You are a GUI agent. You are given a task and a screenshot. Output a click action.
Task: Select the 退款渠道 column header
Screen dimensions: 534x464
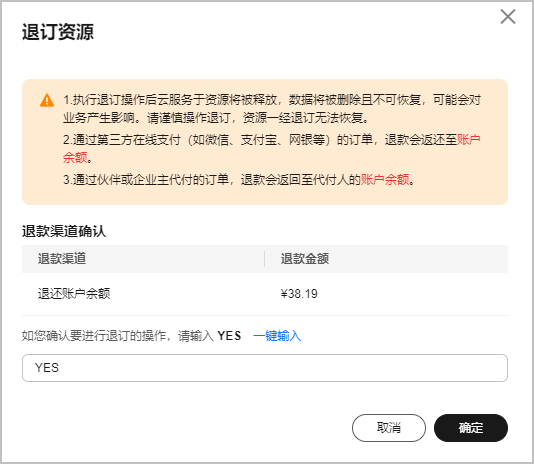coord(62,259)
